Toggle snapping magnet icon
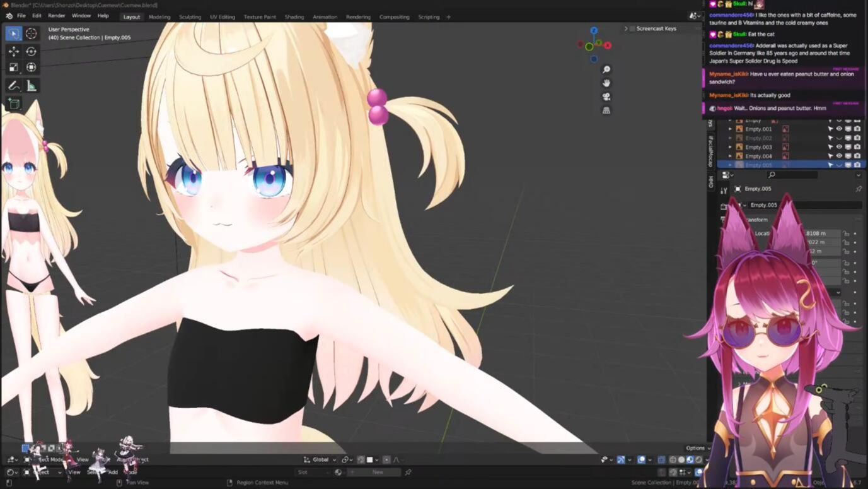The height and width of the screenshot is (489, 868). tap(361, 460)
